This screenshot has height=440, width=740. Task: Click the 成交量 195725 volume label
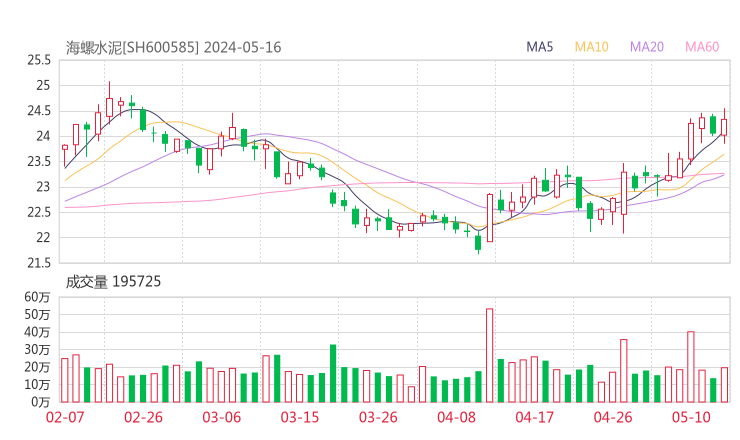113,282
